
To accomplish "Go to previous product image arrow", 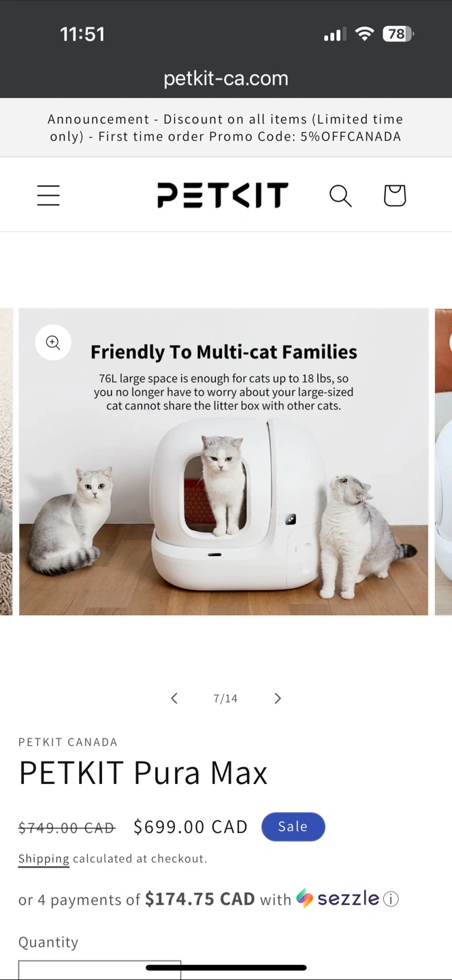I will point(174,698).
